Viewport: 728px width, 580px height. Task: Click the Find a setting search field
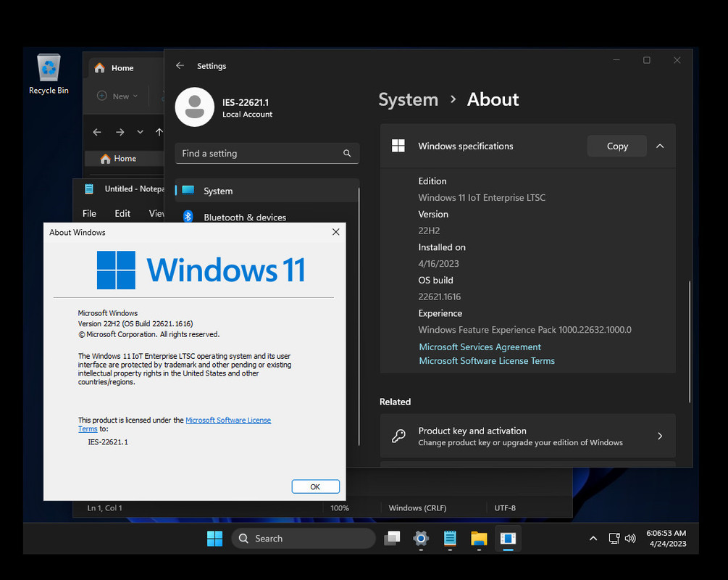click(x=267, y=154)
